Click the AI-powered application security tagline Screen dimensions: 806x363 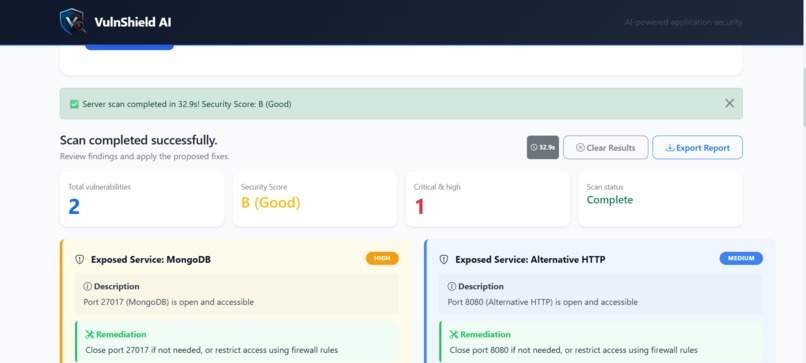[683, 23]
